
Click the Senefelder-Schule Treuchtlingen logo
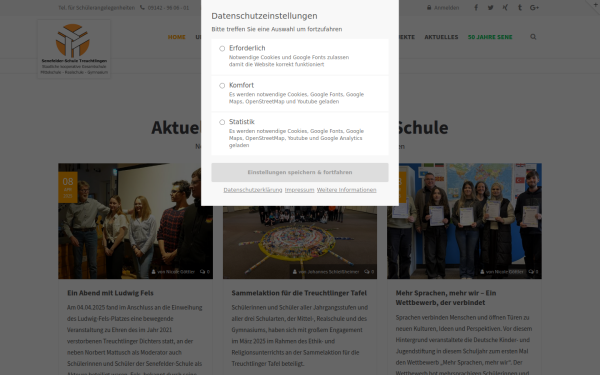(x=74, y=49)
